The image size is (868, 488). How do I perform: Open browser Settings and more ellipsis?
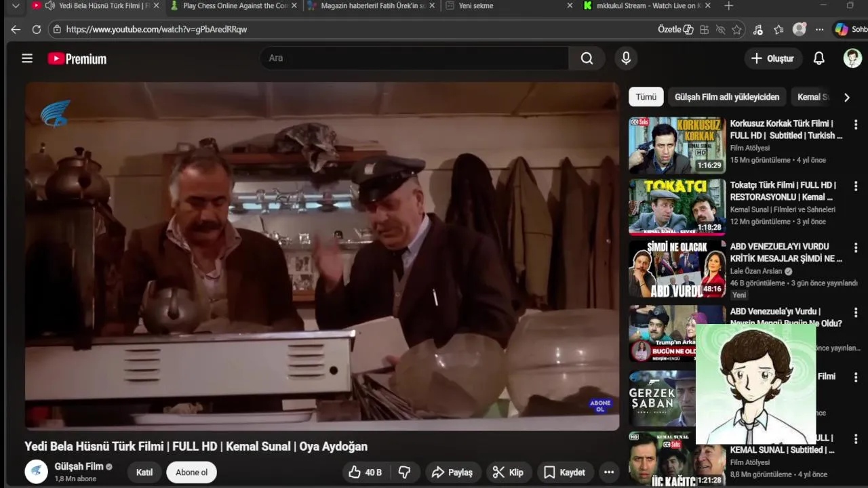(819, 29)
